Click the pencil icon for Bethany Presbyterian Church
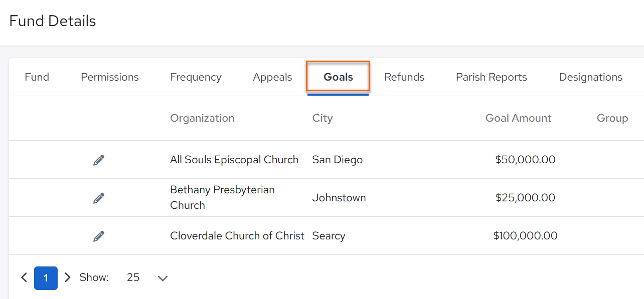644x299 pixels. pyautogui.click(x=99, y=198)
